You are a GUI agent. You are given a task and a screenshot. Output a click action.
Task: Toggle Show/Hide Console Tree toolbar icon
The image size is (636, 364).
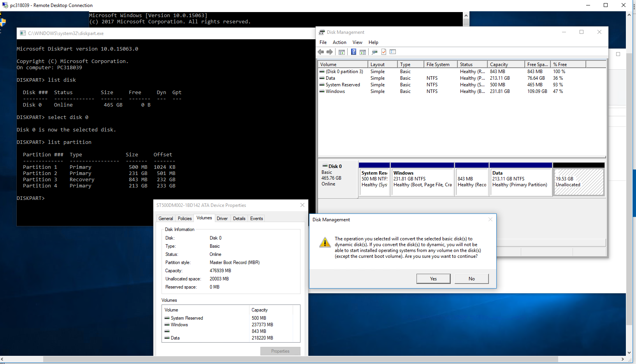click(342, 52)
